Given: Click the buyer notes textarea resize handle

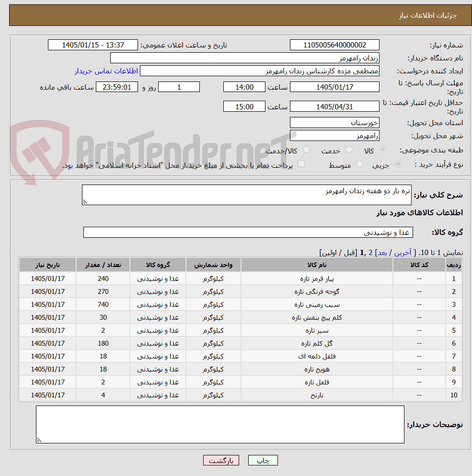Looking at the screenshot, I should (x=39, y=440).
